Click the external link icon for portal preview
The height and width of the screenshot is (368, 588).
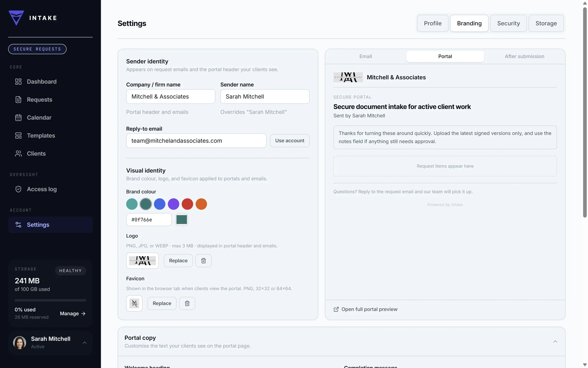pyautogui.click(x=336, y=309)
